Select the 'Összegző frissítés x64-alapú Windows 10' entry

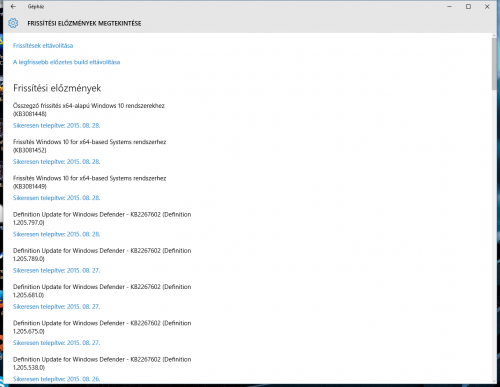89,110
